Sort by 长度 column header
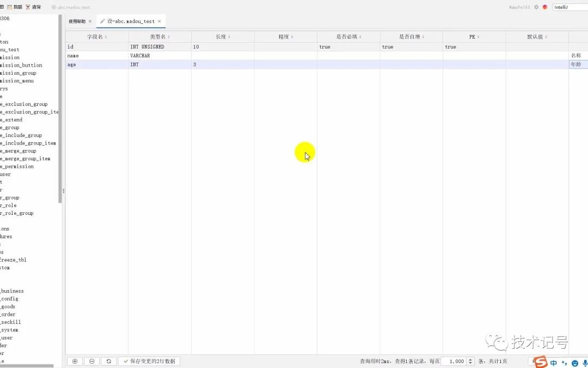Image resolution: width=588 pixels, height=368 pixels. [x=223, y=37]
